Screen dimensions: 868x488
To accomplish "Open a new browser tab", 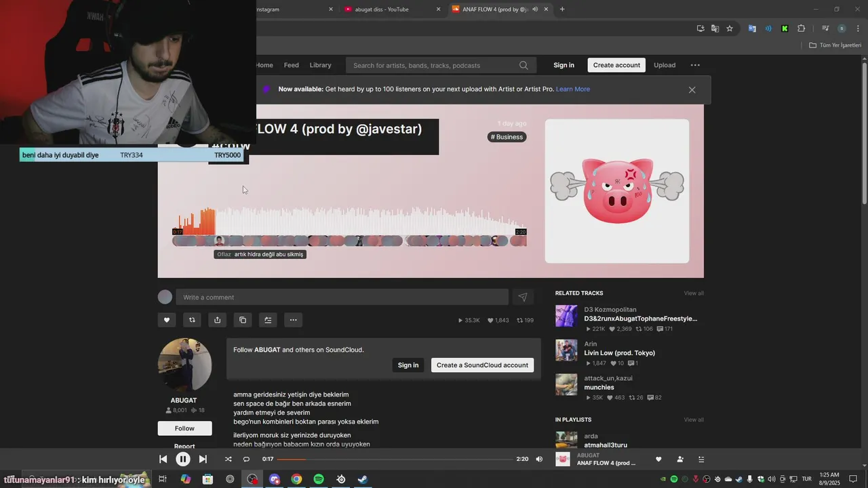I will [562, 9].
